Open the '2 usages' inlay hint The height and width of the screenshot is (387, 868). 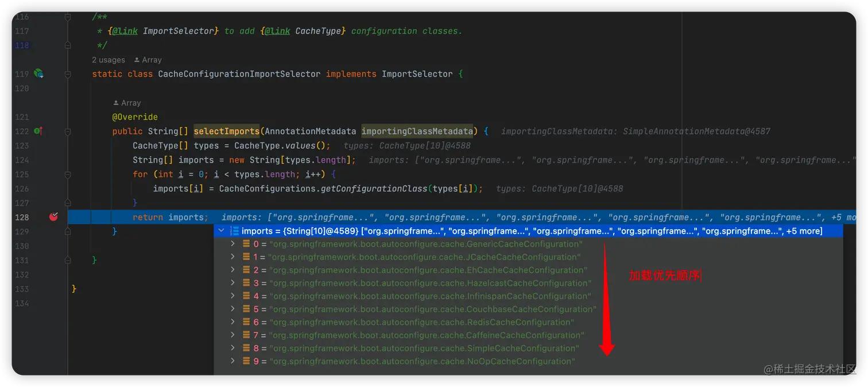click(x=108, y=60)
